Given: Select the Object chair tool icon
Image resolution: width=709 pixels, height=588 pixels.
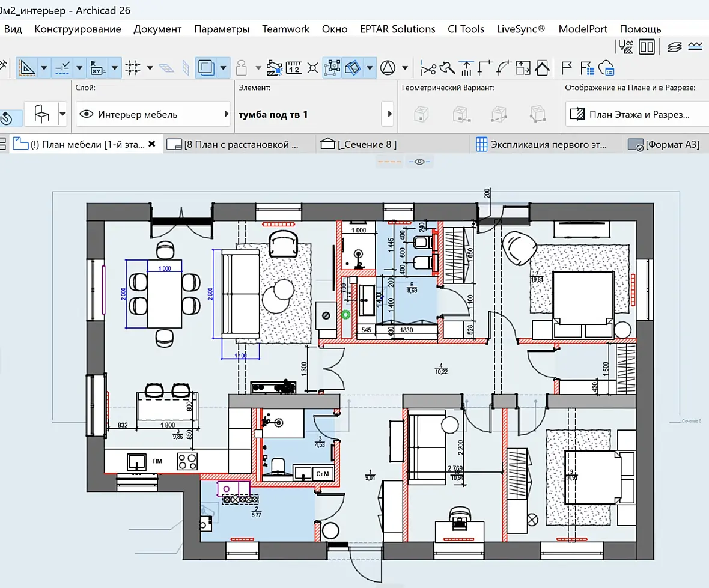Looking at the screenshot, I should [x=41, y=114].
